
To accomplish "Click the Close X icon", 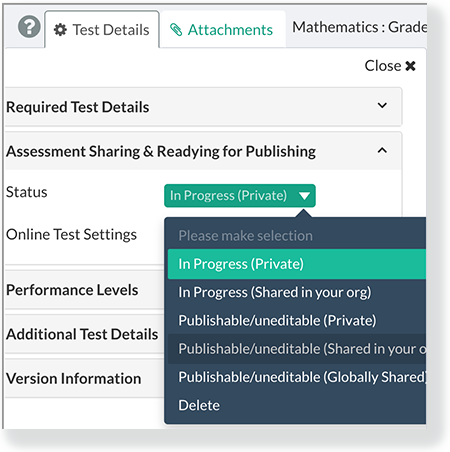I will [x=410, y=66].
